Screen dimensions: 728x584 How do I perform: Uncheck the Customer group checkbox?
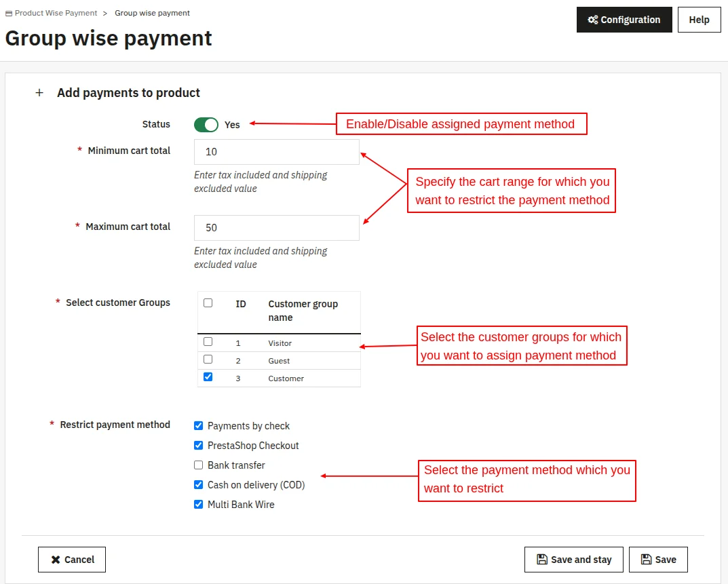point(208,377)
